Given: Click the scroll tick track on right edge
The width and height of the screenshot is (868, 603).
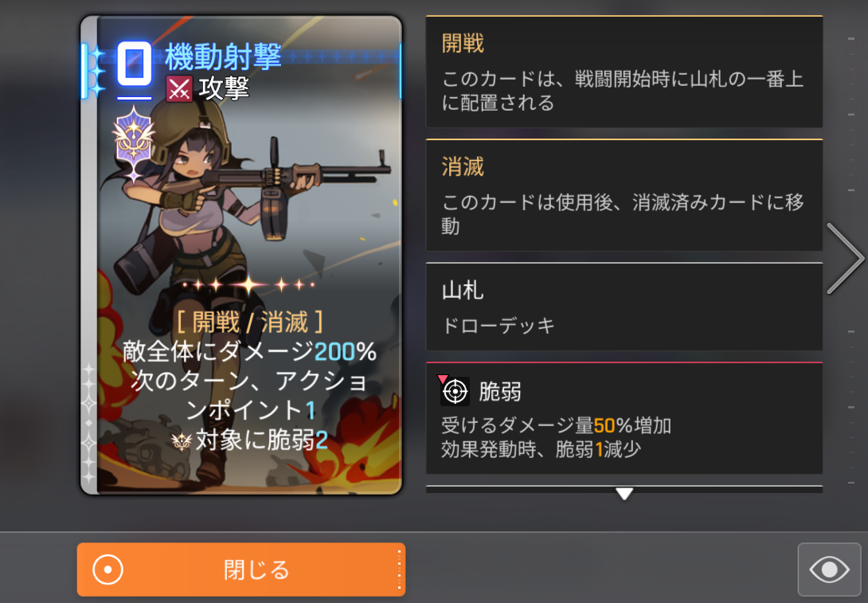Looking at the screenshot, I should tap(851, 260).
